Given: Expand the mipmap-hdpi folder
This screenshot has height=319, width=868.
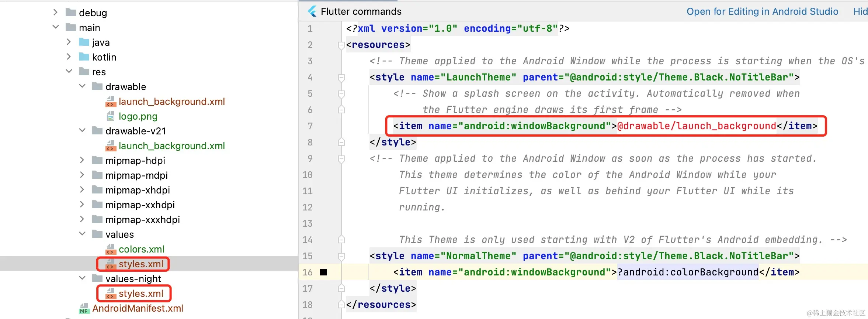Looking at the screenshot, I should [x=82, y=160].
